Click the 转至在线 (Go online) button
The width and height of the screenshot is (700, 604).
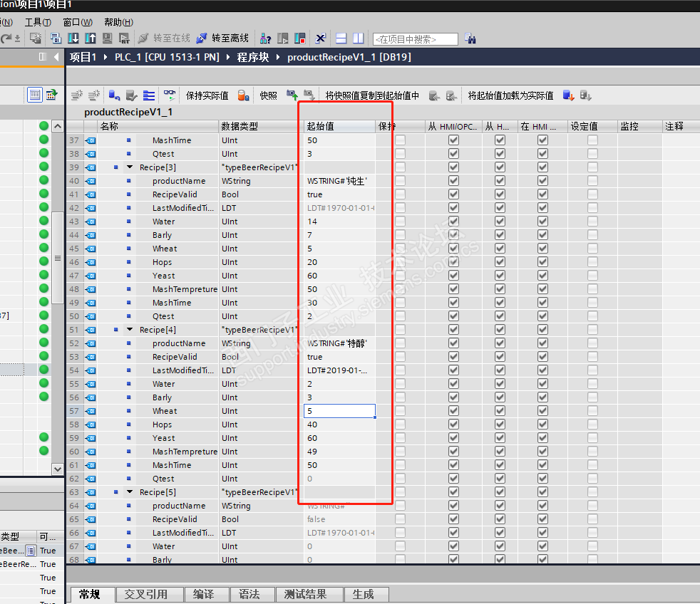pos(164,38)
